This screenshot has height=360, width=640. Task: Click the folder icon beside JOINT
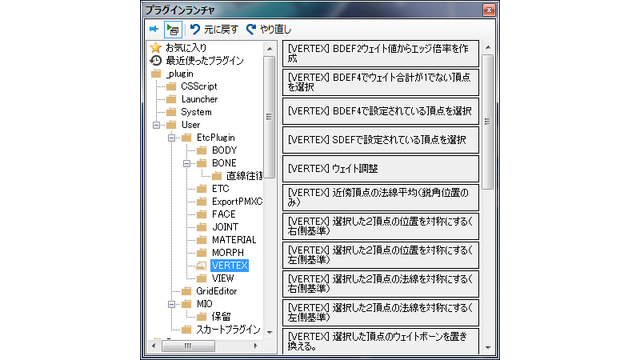click(x=202, y=227)
